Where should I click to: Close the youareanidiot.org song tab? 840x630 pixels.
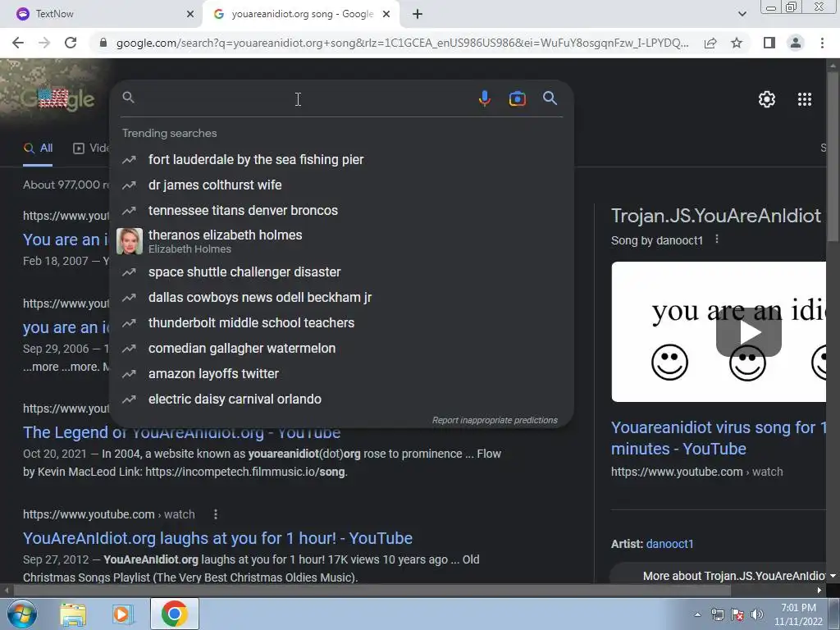(x=386, y=14)
